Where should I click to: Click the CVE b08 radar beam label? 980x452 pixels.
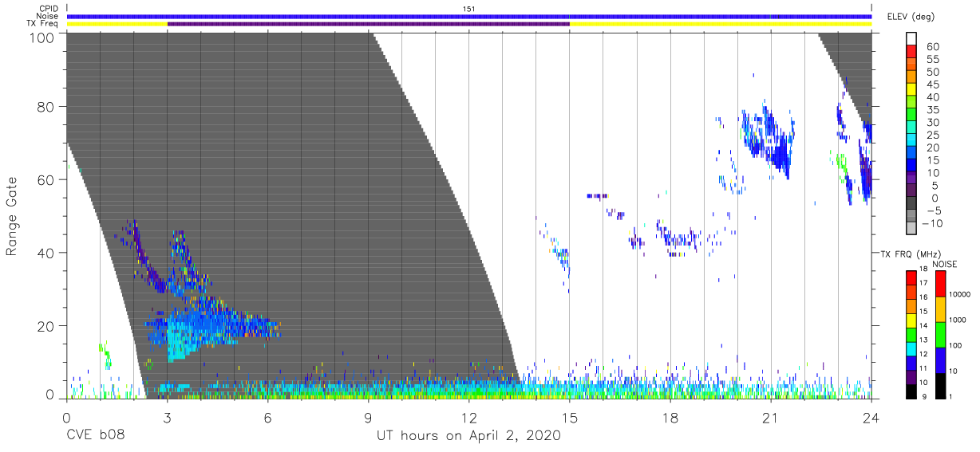click(95, 435)
